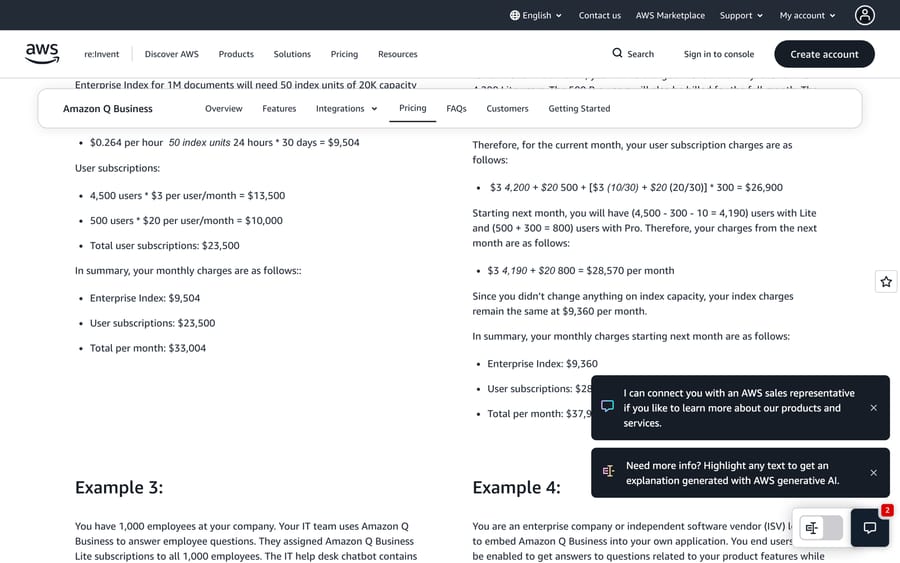The image size is (900, 563).
Task: Open the user profile avatar icon
Action: click(x=864, y=15)
